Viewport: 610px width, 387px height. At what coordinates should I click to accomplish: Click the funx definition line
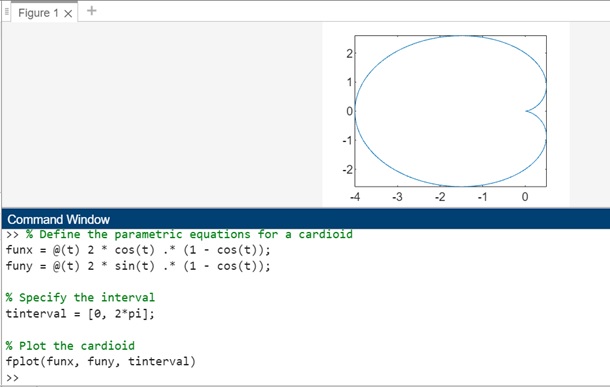pyautogui.click(x=138, y=250)
